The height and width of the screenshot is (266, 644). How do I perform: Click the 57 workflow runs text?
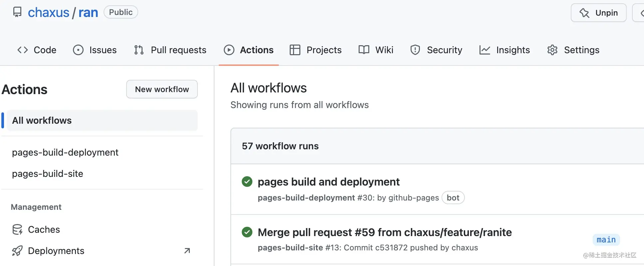280,146
